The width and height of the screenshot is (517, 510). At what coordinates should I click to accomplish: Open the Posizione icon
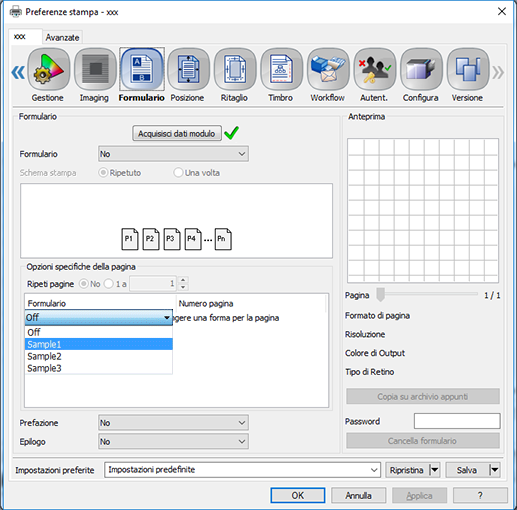pyautogui.click(x=188, y=69)
